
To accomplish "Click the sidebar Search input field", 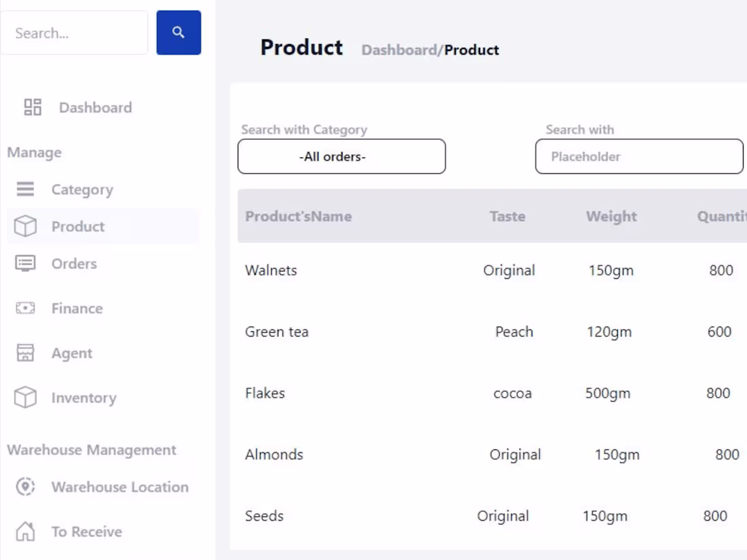I will [x=74, y=33].
